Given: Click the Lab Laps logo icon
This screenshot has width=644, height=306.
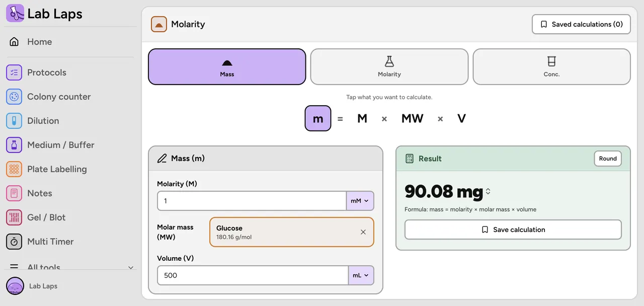Looking at the screenshot, I should [x=15, y=13].
